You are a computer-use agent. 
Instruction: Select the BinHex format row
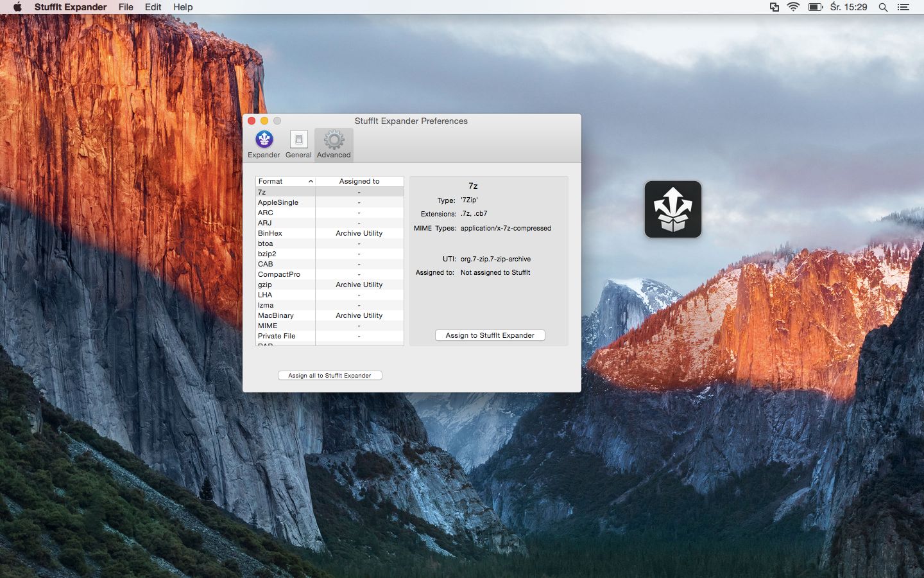tap(330, 233)
